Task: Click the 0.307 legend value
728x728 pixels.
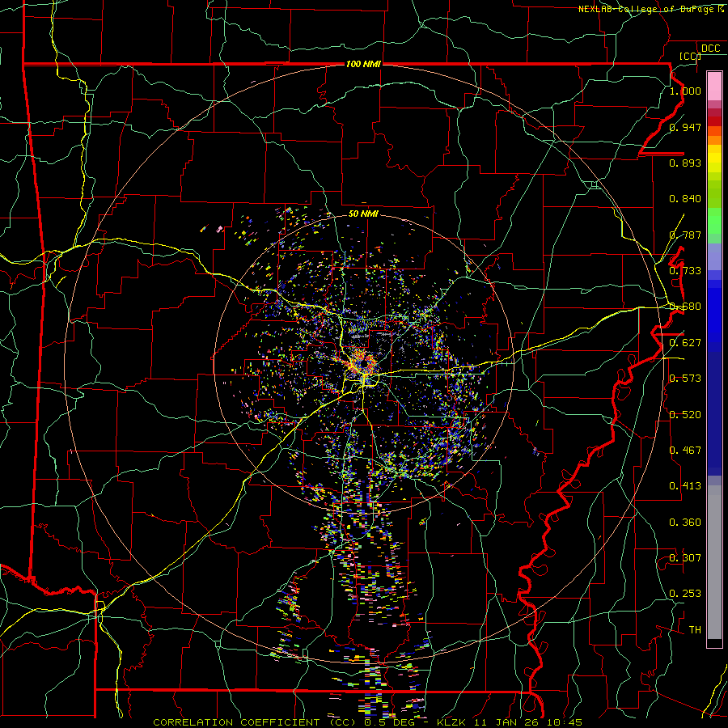Action: click(685, 558)
